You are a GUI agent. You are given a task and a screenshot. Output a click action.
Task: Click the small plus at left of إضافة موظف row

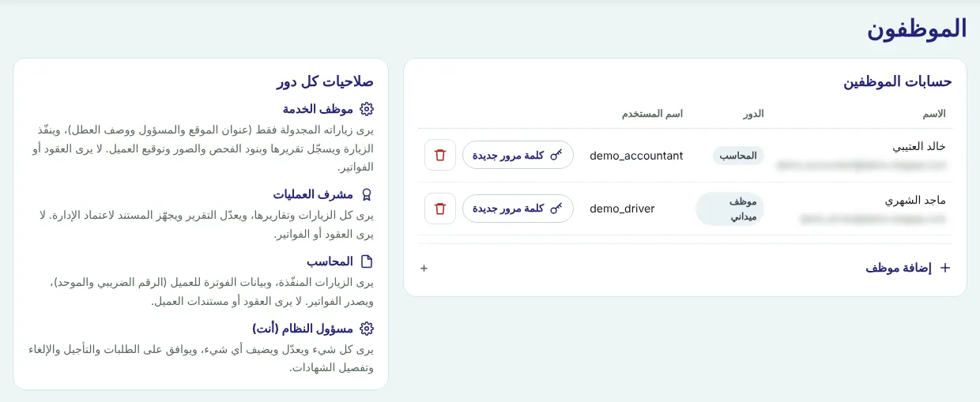[x=424, y=269]
